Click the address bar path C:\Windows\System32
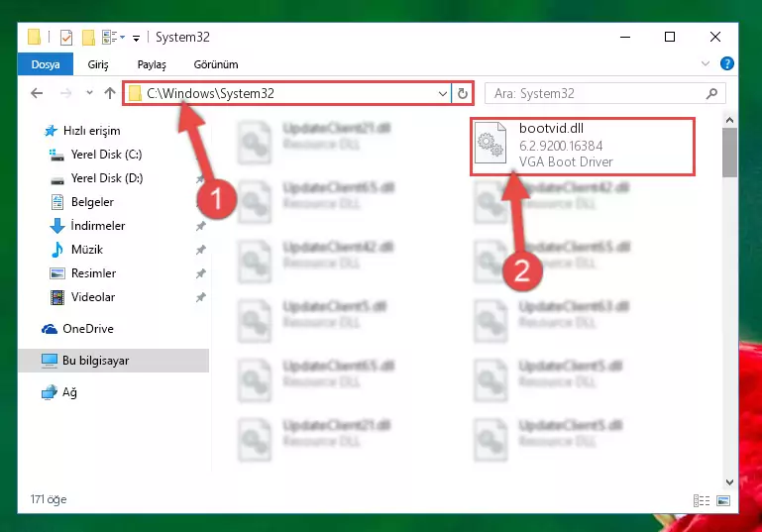Screen dimensions: 762x532 point(210,93)
